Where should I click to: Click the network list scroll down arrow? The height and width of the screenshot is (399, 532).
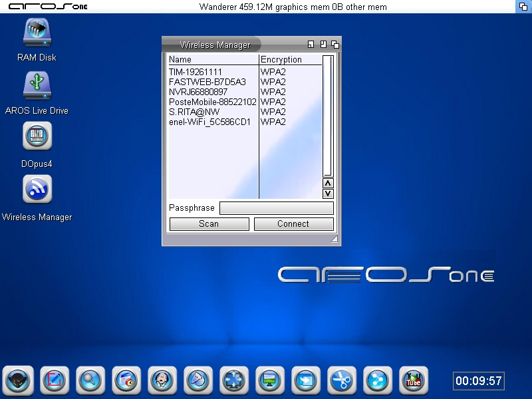pyautogui.click(x=328, y=194)
